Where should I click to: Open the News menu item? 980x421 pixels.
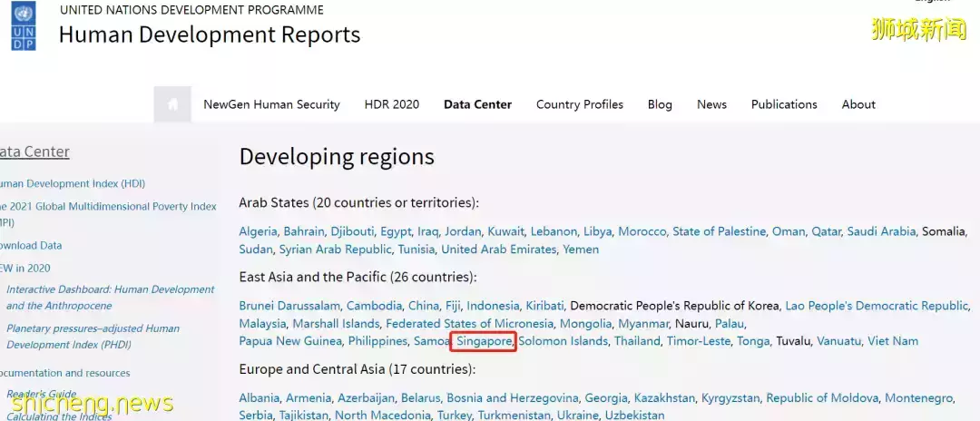pyautogui.click(x=711, y=104)
